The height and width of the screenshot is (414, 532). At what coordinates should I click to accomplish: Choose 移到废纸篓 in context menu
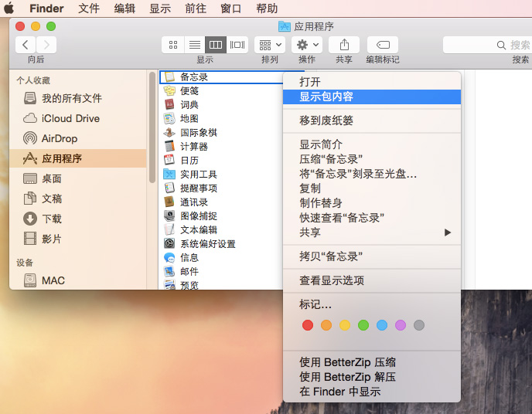pos(372,120)
